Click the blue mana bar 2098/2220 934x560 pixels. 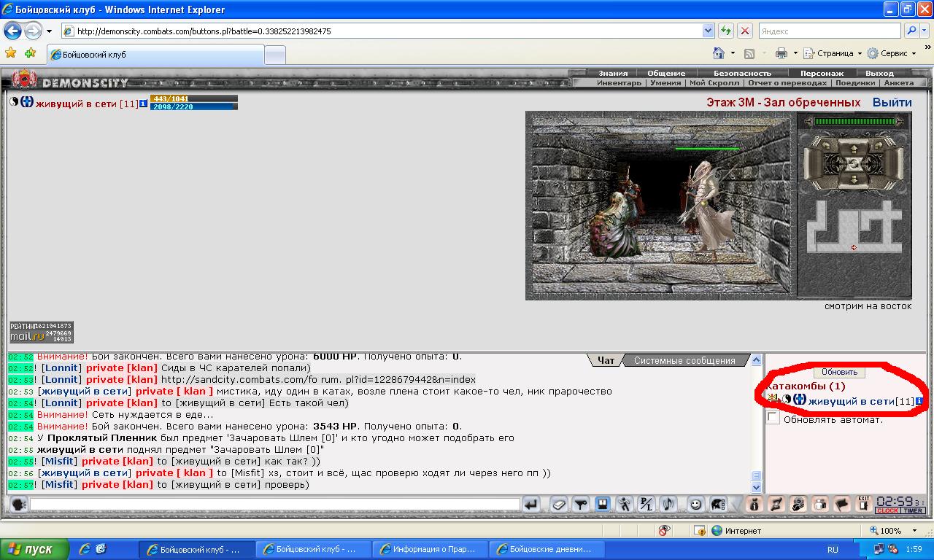tap(194, 106)
